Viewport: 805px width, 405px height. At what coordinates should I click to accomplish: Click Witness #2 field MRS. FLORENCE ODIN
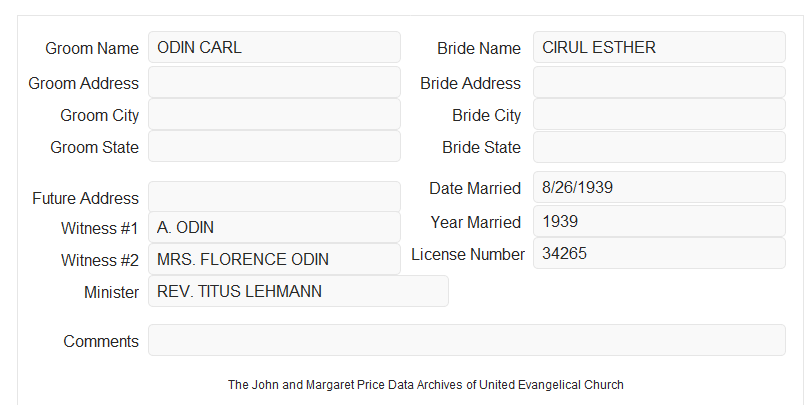tap(274, 259)
